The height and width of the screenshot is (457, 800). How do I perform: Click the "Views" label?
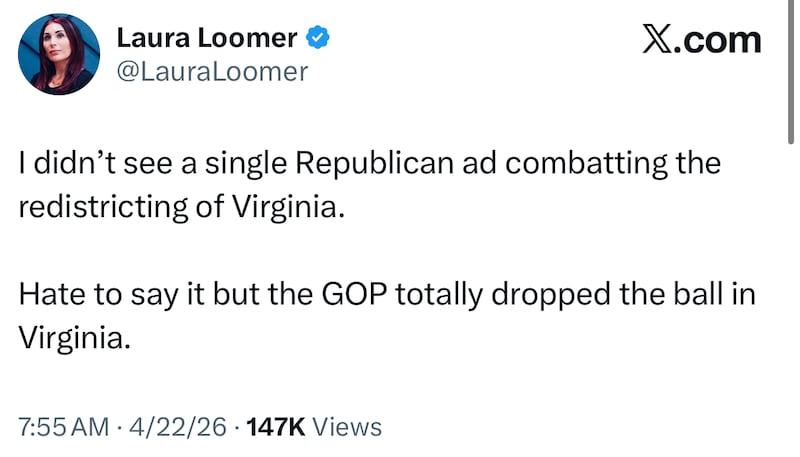coord(347,427)
